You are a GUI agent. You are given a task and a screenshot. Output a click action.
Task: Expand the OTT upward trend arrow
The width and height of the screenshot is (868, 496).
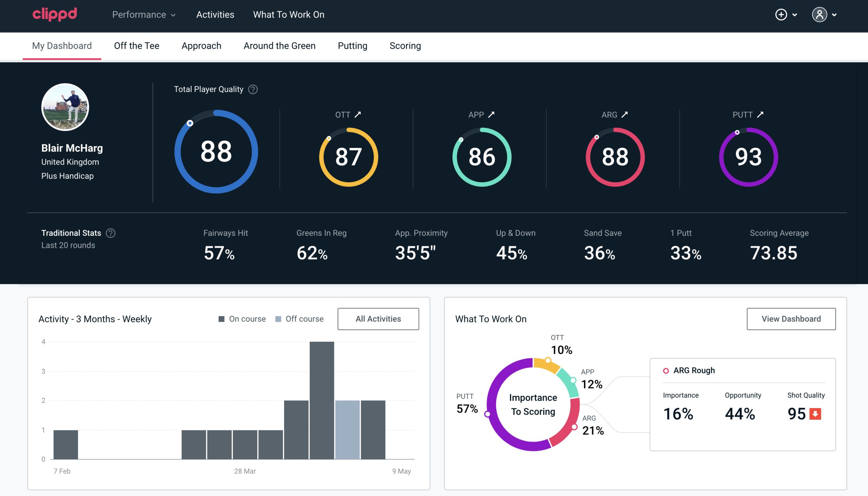358,115
